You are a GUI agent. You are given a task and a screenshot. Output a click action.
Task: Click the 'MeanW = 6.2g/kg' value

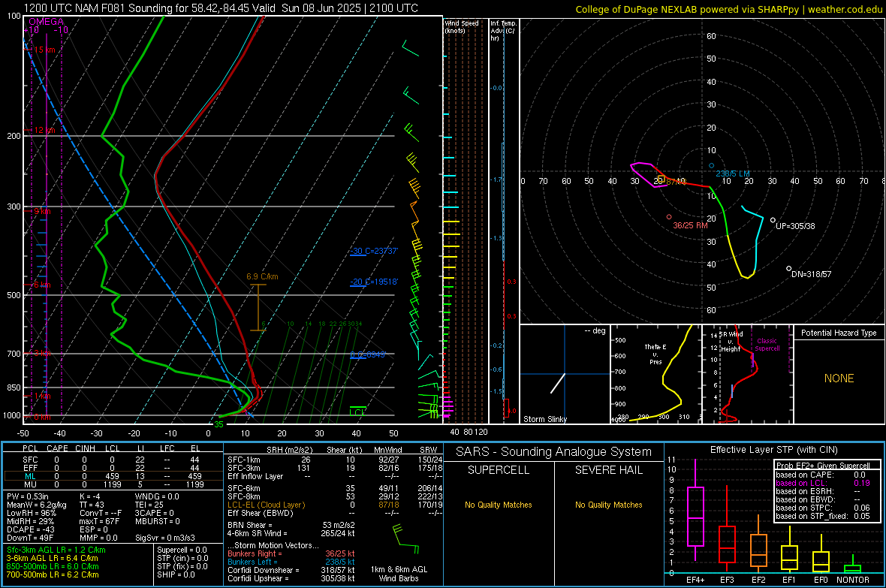click(x=37, y=505)
